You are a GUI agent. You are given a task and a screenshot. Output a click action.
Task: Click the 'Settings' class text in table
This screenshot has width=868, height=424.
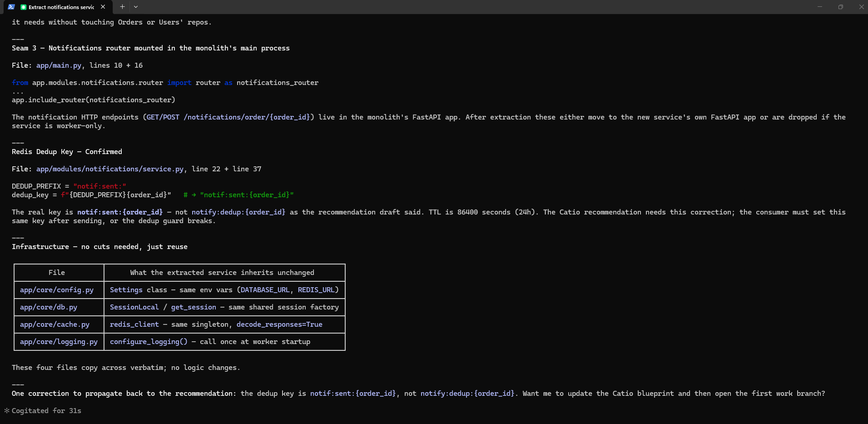(126, 290)
